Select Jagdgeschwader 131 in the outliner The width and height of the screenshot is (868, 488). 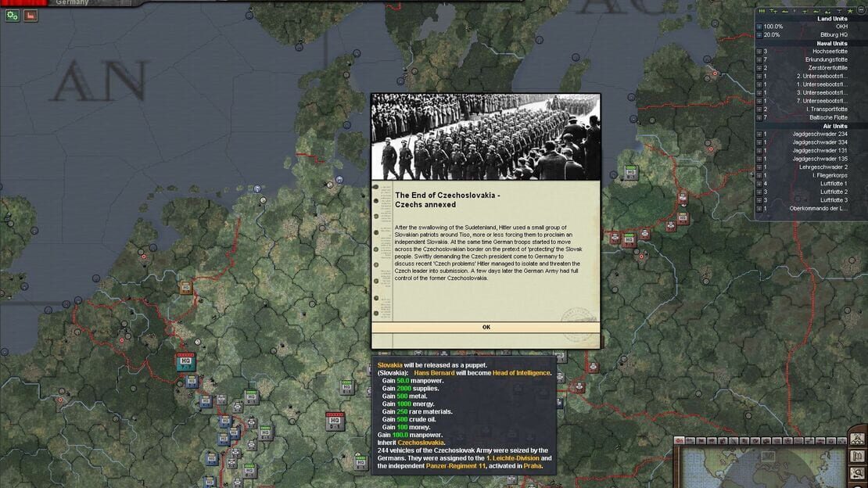click(820, 151)
